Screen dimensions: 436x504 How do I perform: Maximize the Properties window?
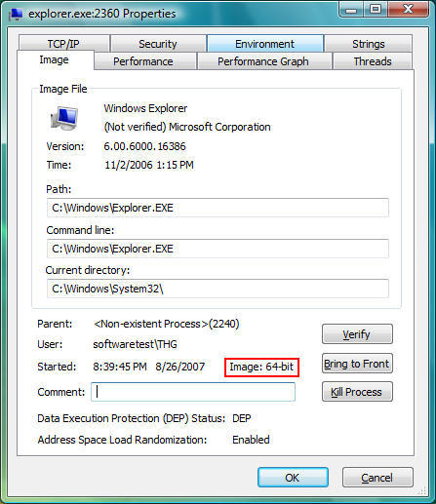(x=376, y=9)
